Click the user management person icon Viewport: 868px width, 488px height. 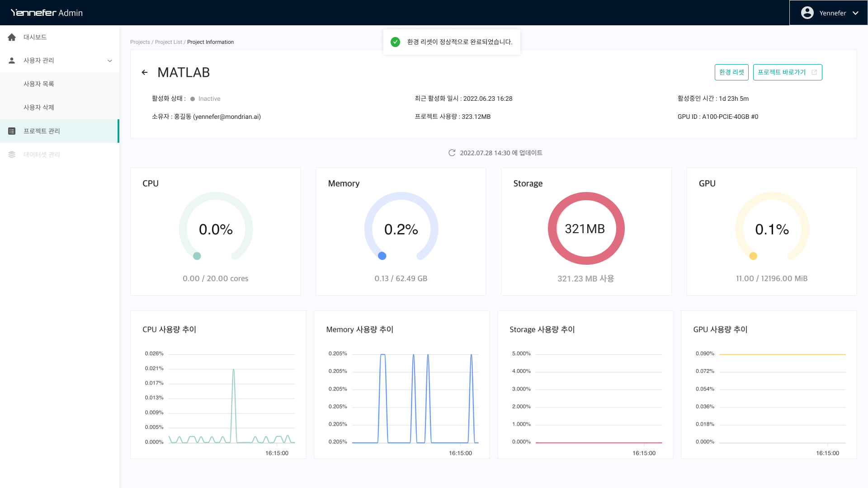12,61
